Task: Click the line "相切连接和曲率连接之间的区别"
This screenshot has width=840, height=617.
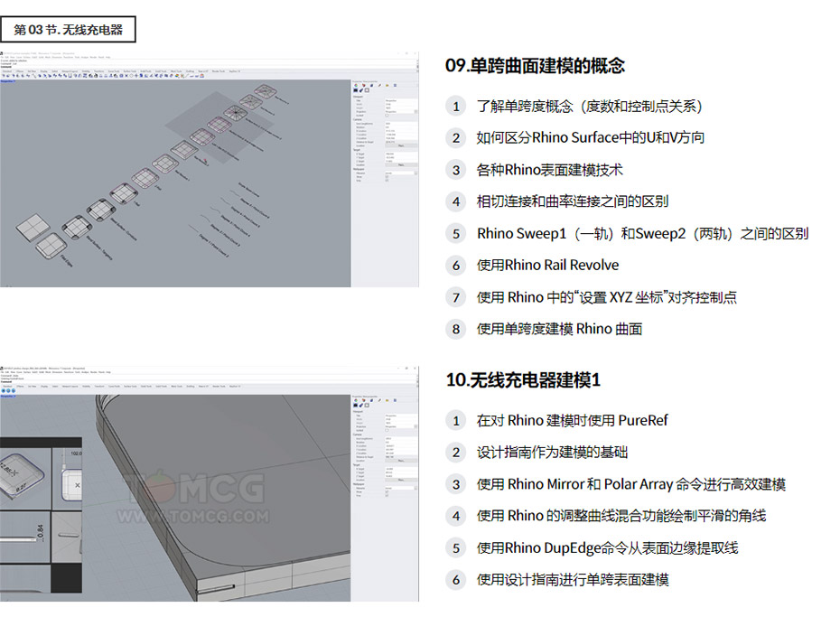Action: point(573,201)
